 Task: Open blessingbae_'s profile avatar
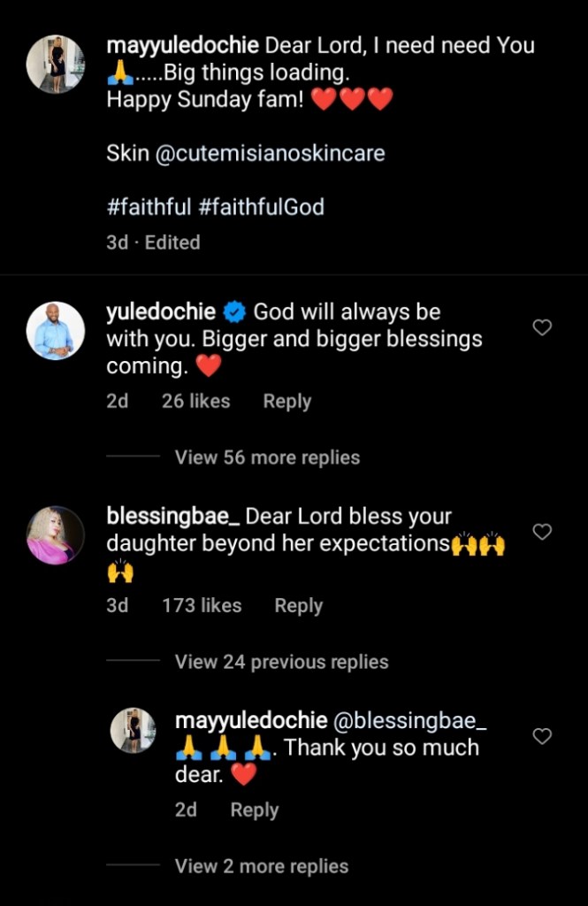[x=55, y=534]
